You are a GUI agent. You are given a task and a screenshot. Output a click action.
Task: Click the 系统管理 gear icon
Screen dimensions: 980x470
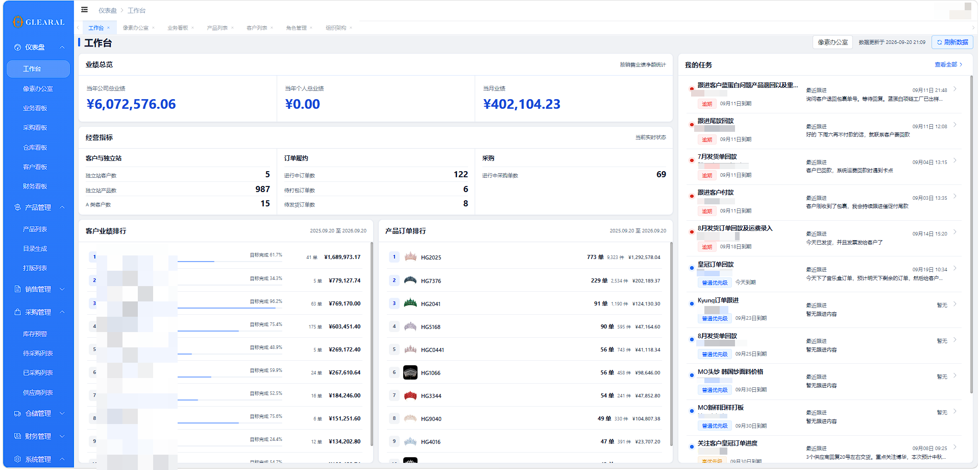coord(18,459)
